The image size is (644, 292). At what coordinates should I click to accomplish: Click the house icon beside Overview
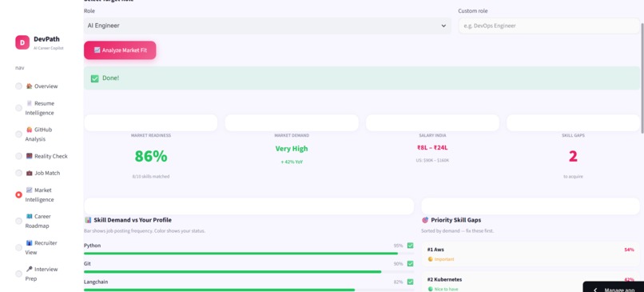[x=29, y=86]
